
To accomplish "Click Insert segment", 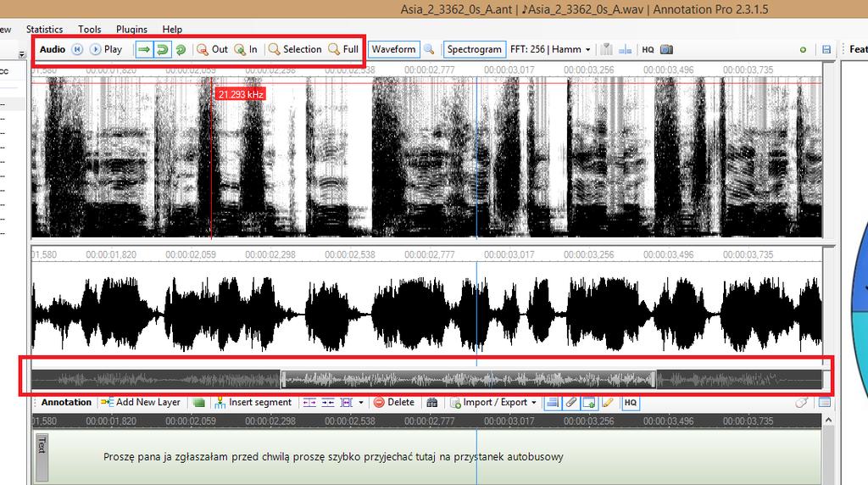I will click(253, 403).
